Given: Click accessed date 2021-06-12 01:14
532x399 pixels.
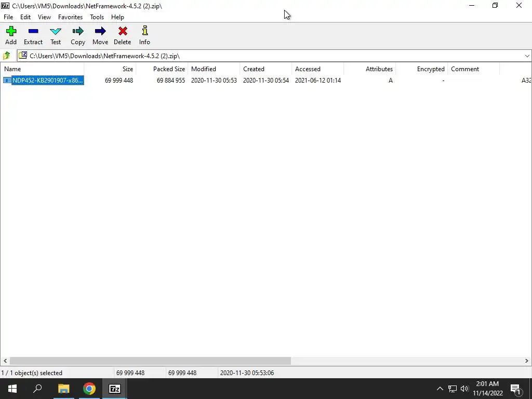Looking at the screenshot, I should [x=318, y=81].
